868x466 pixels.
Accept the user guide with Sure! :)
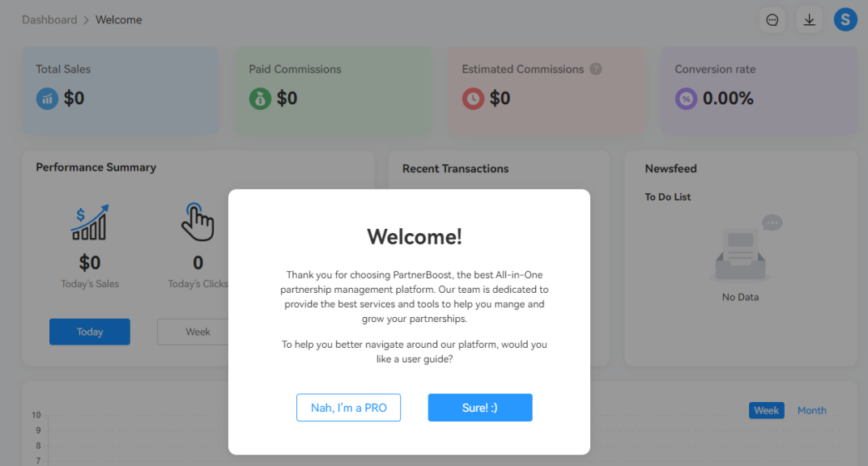[x=480, y=408]
